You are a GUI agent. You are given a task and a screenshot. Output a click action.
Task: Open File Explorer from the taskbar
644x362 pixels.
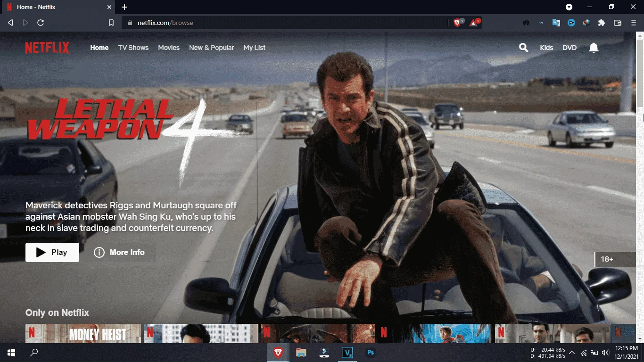(x=301, y=353)
